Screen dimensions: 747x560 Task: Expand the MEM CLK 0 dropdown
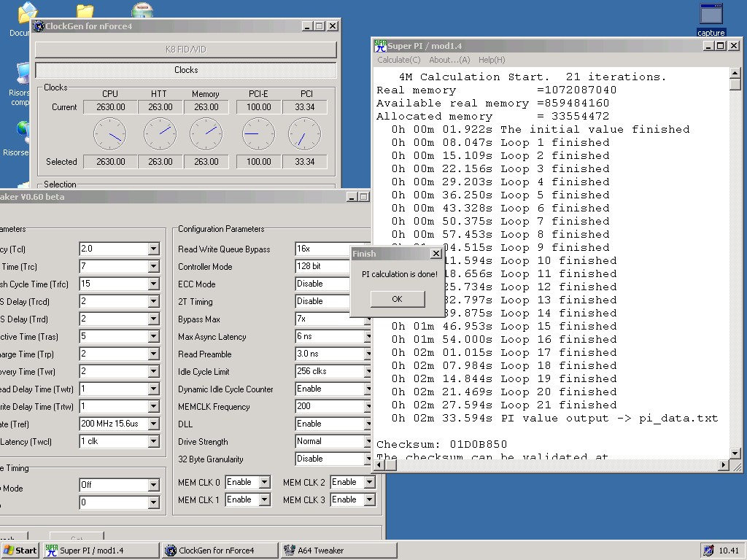click(264, 483)
